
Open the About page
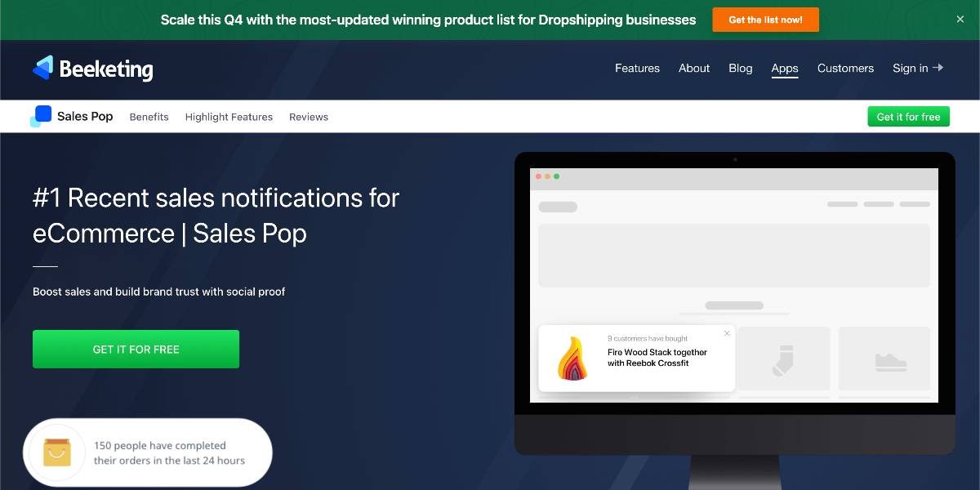coord(694,69)
